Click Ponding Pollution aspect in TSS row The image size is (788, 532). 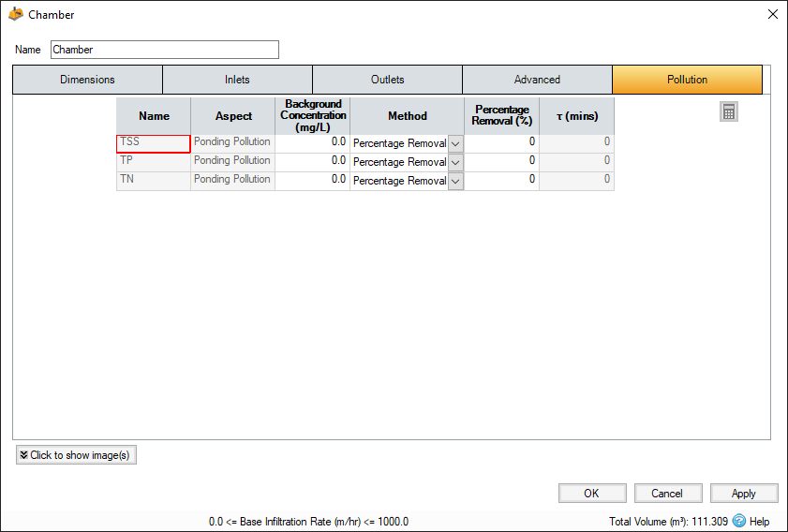[232, 143]
